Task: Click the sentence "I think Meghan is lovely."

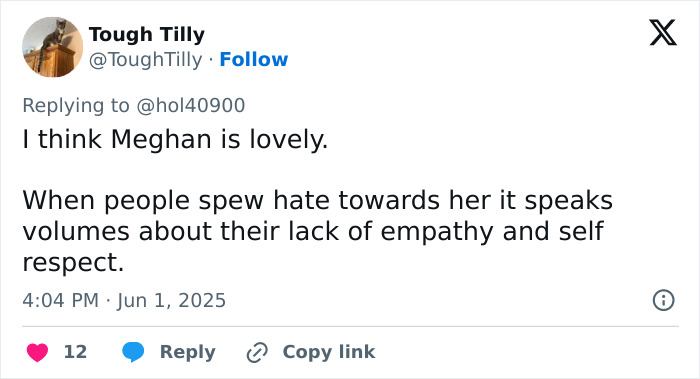Action: 175,139
